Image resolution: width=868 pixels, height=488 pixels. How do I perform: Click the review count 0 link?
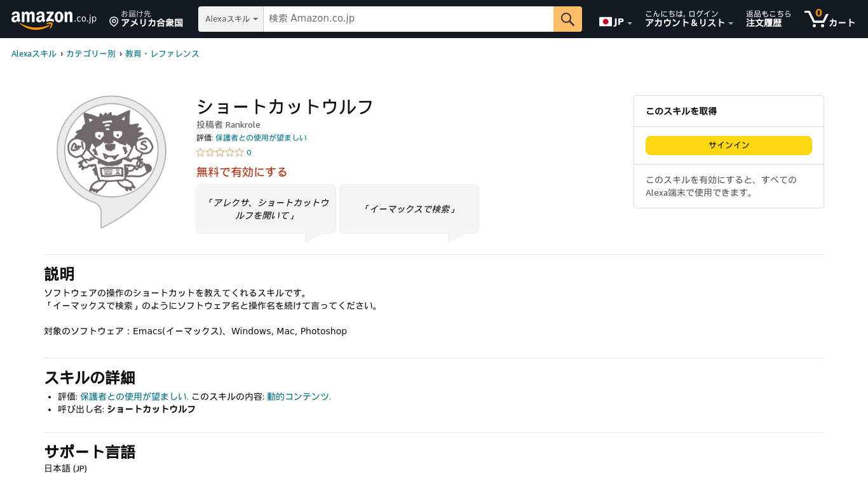249,152
